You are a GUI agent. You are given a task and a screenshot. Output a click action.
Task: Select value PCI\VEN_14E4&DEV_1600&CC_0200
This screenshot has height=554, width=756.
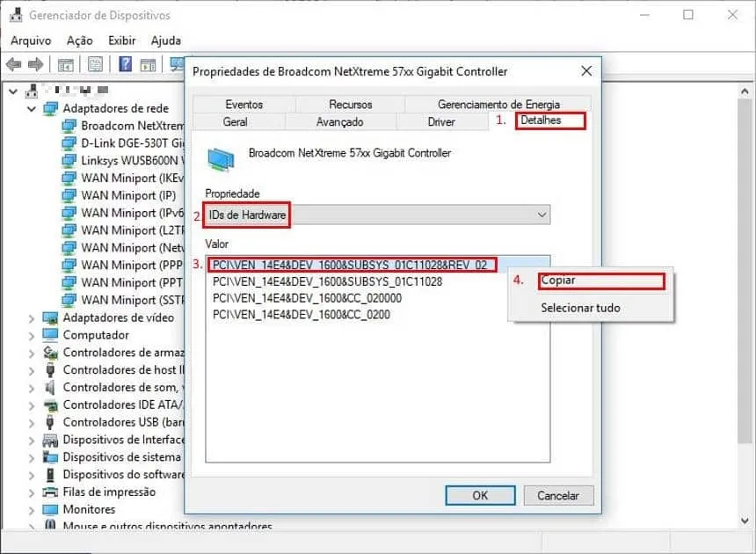pyautogui.click(x=302, y=314)
